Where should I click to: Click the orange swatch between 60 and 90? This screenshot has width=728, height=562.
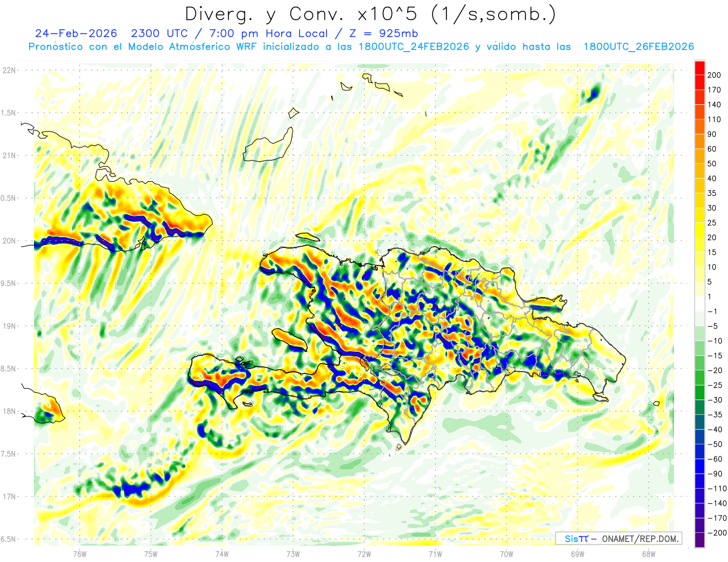tap(699, 141)
